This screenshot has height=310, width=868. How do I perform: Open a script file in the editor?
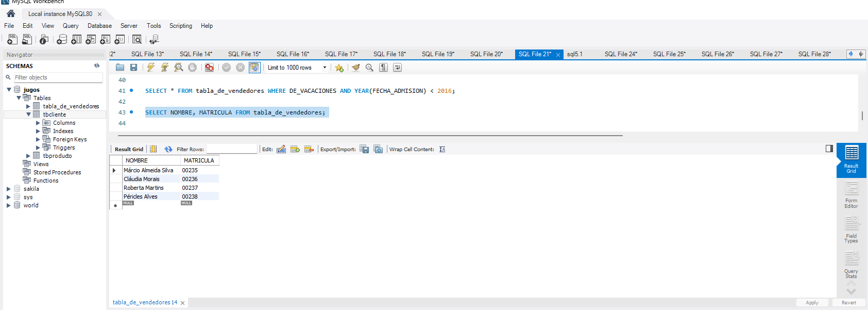tap(120, 67)
